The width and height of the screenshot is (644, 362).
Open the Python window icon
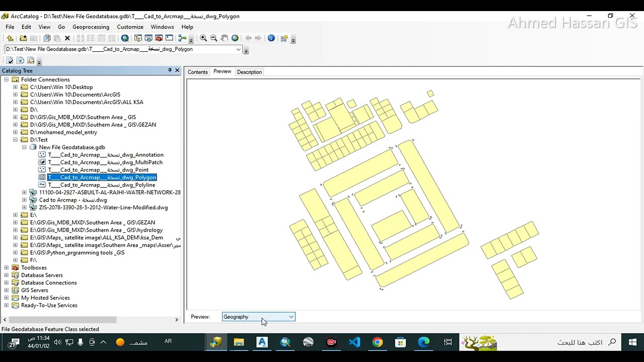point(169,38)
